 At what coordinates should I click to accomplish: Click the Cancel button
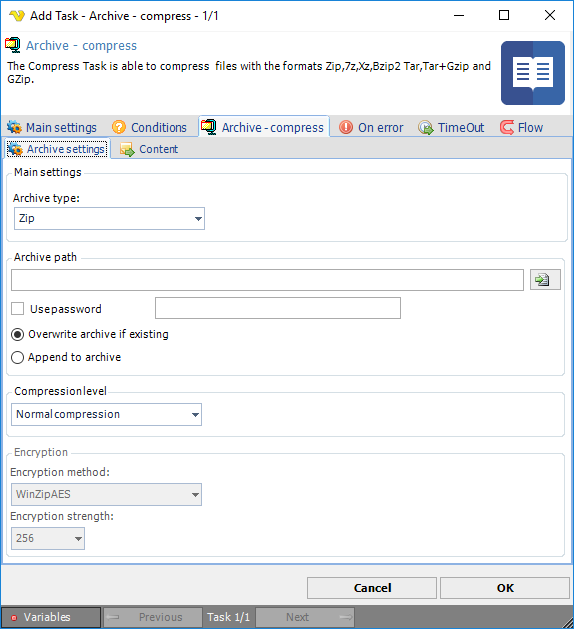[x=372, y=588]
